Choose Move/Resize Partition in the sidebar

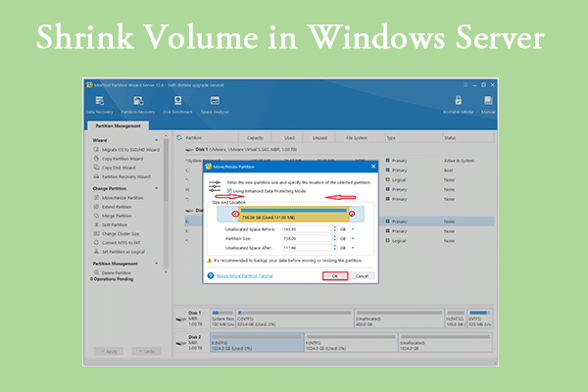tap(119, 198)
